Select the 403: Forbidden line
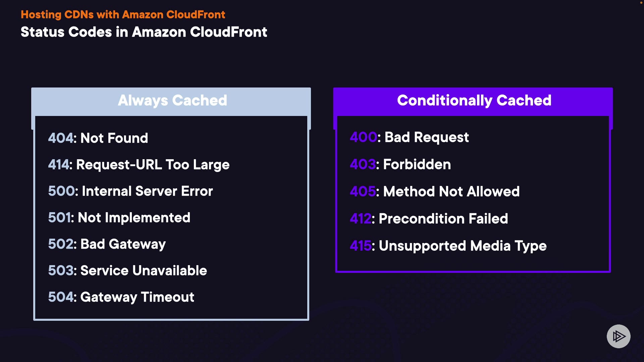This screenshot has height=362, width=644. 400,165
